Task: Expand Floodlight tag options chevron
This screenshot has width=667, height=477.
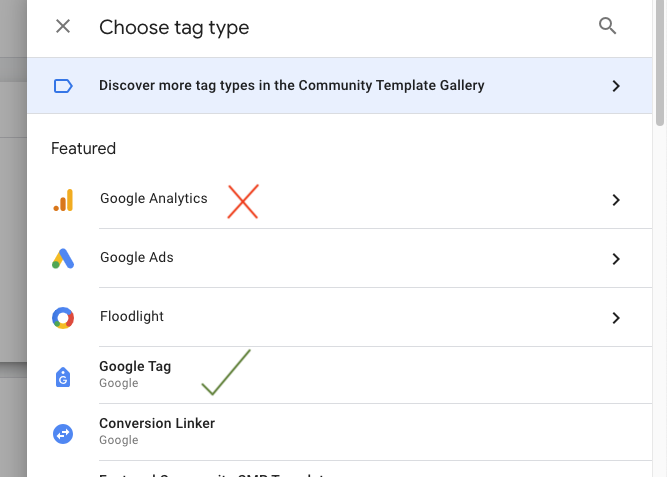Action: pos(616,318)
